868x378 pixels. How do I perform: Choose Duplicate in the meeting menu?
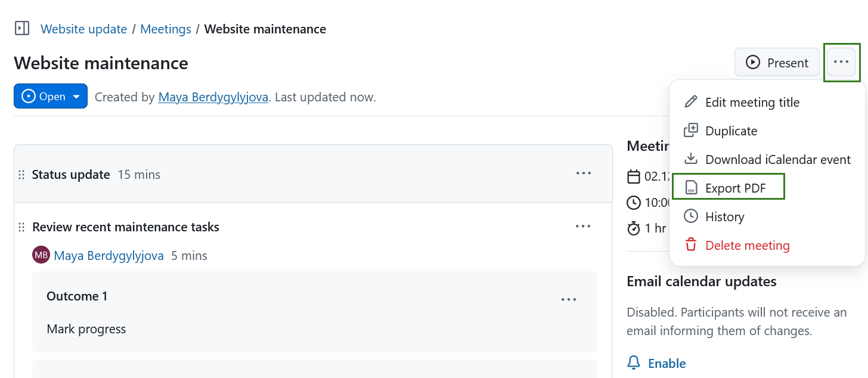(731, 131)
